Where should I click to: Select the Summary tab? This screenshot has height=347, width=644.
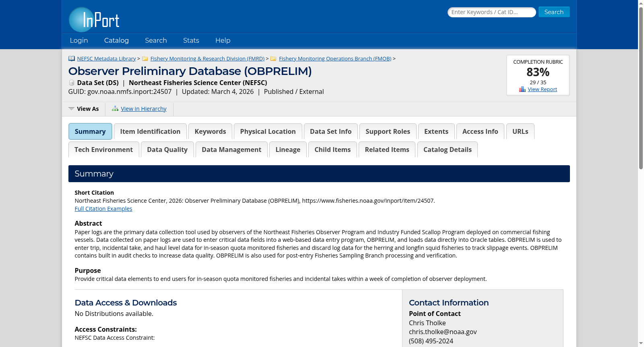90,131
